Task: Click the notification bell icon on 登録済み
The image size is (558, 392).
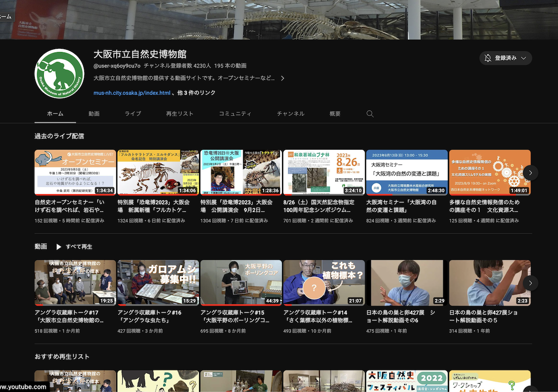Action: point(488,58)
